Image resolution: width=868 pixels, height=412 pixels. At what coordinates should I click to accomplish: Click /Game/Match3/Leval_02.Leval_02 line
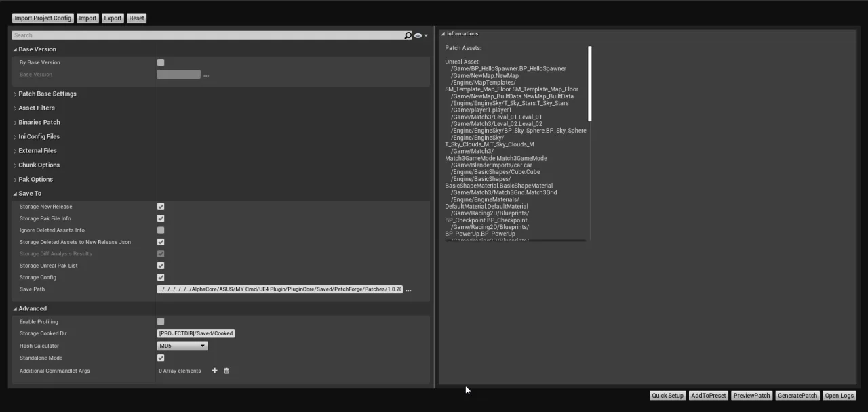click(x=496, y=123)
